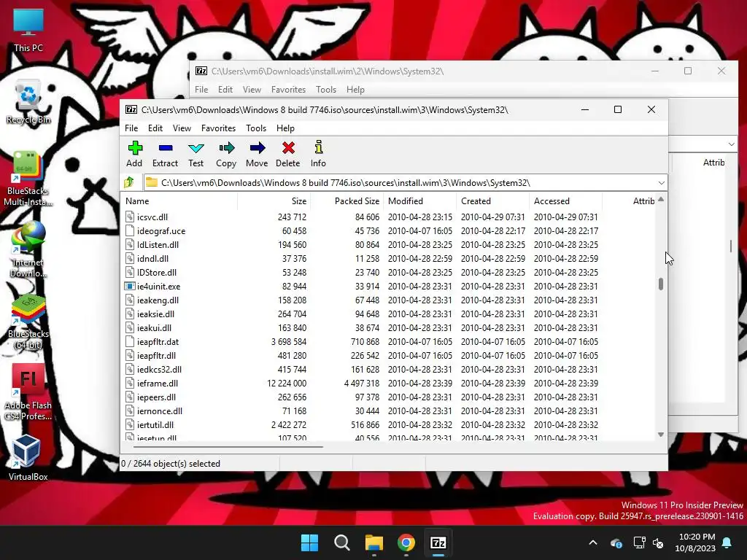This screenshot has height=560, width=747.
Task: Click the 7-Zip taskbar icon
Action: [x=438, y=542]
